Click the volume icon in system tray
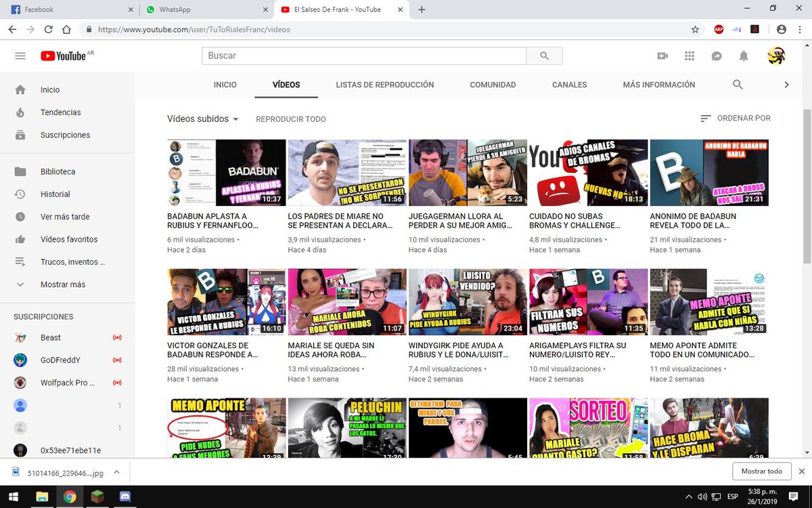 [704, 496]
